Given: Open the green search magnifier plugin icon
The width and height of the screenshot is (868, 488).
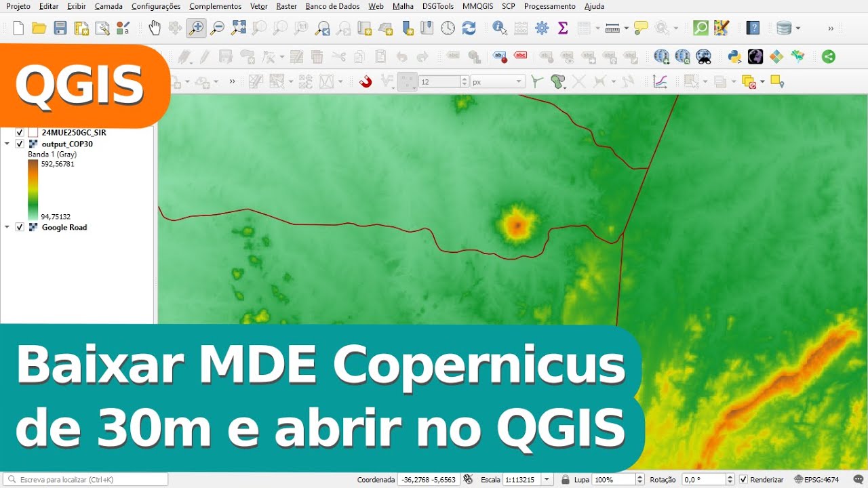Looking at the screenshot, I should [701, 28].
